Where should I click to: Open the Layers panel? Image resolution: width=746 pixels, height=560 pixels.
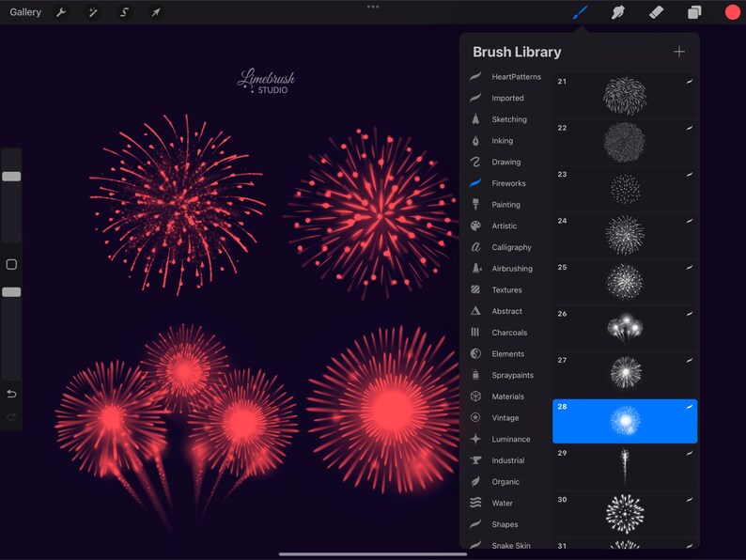[x=694, y=12]
